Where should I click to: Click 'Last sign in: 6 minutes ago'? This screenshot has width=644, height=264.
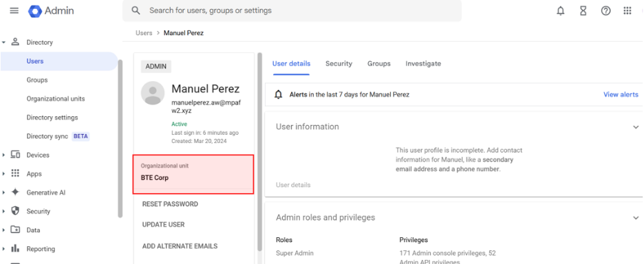205,133
